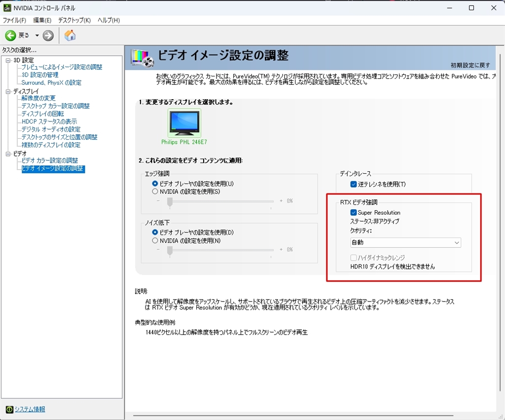
Task: Open デスクトップのサイズと位置の調整
Action: [59, 137]
